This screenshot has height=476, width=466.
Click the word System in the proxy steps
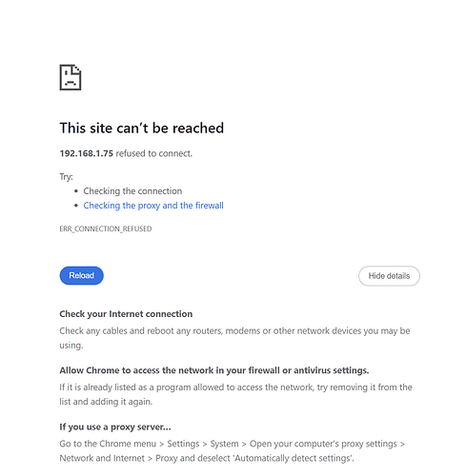(x=224, y=444)
